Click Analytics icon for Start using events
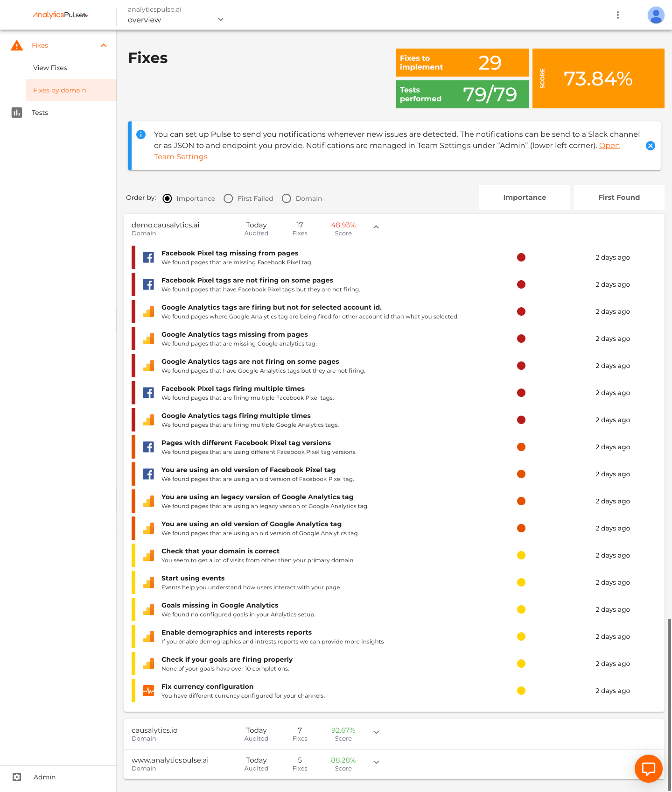The image size is (672, 792). click(x=148, y=582)
